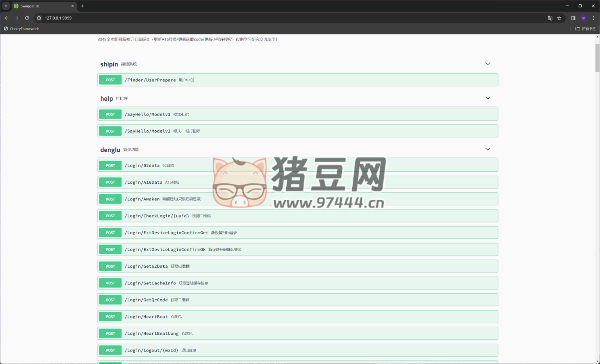Click the vertical page scrollbar thumb

597,57
